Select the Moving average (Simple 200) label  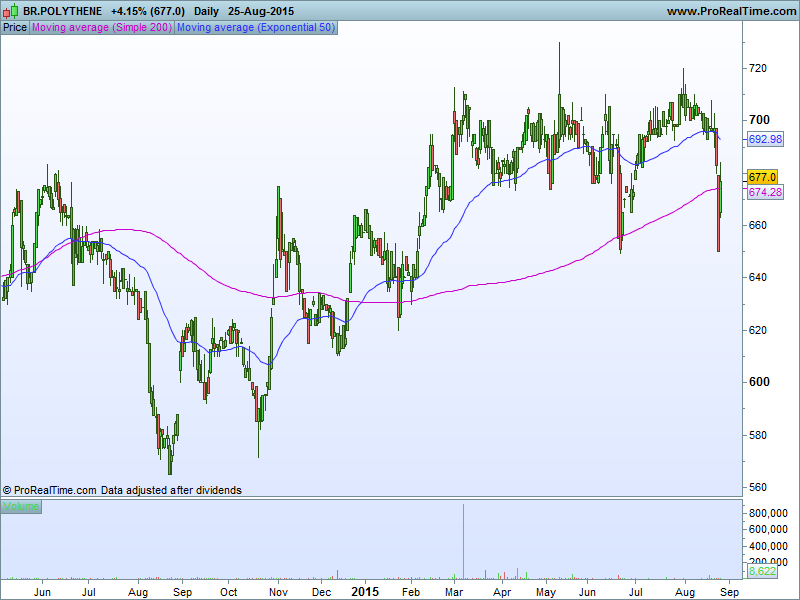(102, 27)
